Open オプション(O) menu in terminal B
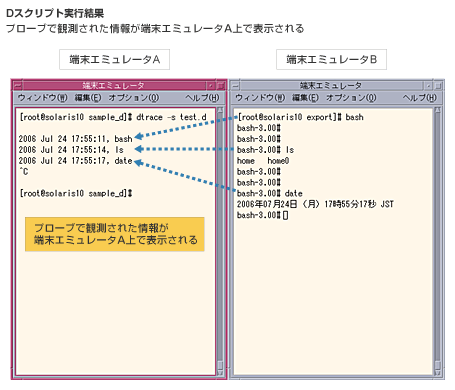Image resolution: width=455 pixels, height=390 pixels. click(x=351, y=98)
